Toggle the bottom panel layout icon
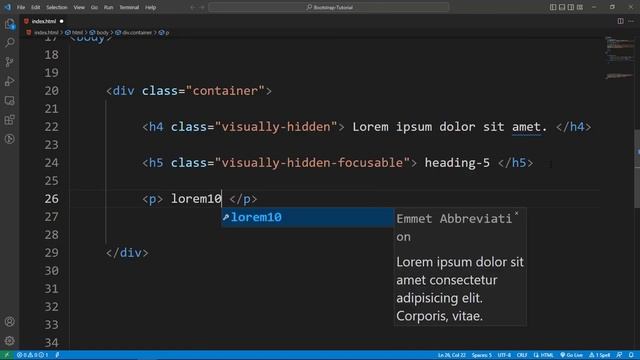The width and height of the screenshot is (640, 360). tap(562, 7)
